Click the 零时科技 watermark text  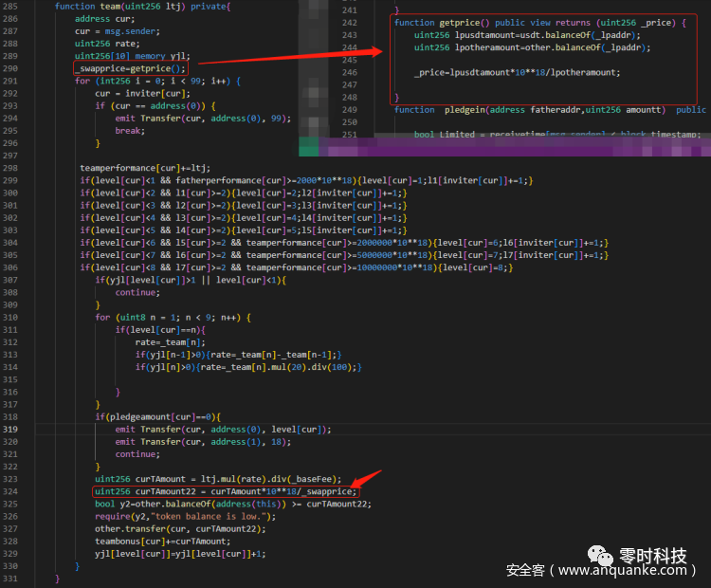tap(655, 555)
